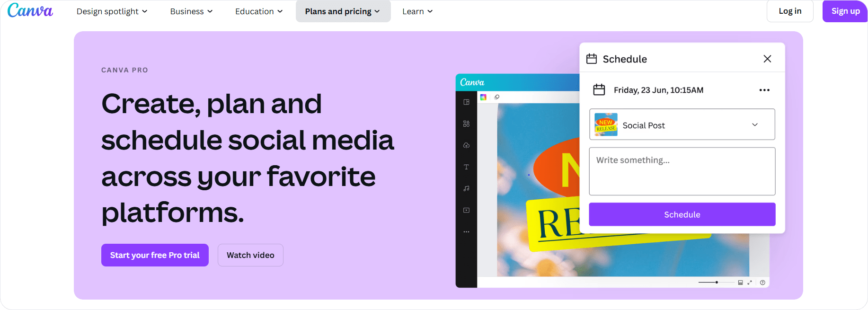This screenshot has width=868, height=310.
Task: Click the fullscreen expand icon in editor footer
Action: pos(750,283)
